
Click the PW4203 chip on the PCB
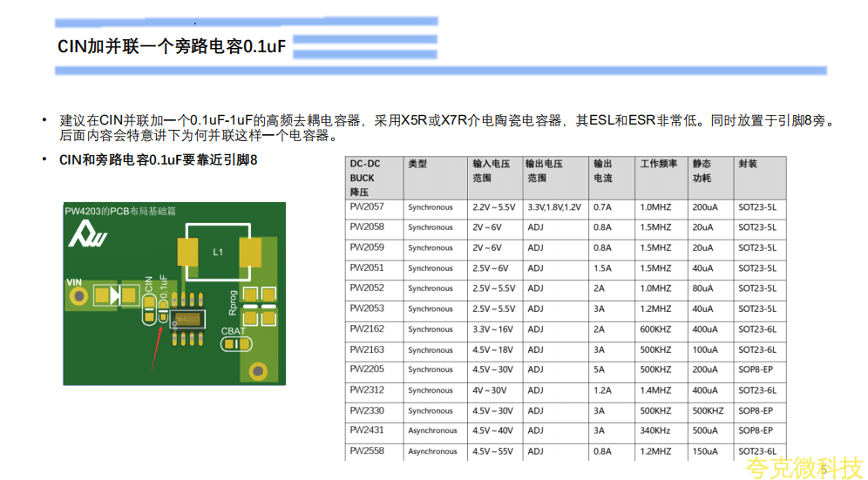(186, 319)
